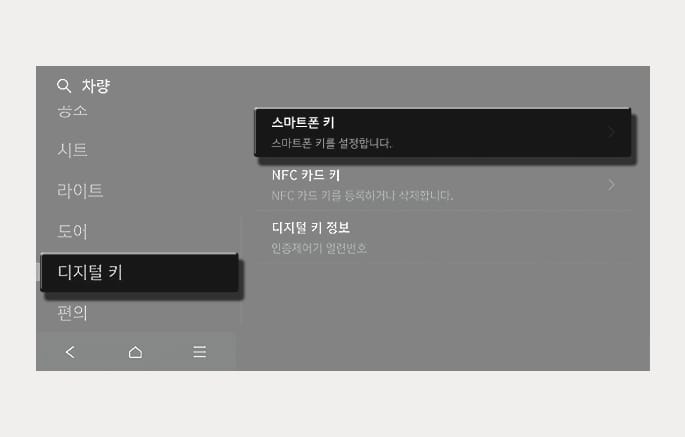
Task: Click the 인증제어기 일련번호 subtitle
Action: 319,248
